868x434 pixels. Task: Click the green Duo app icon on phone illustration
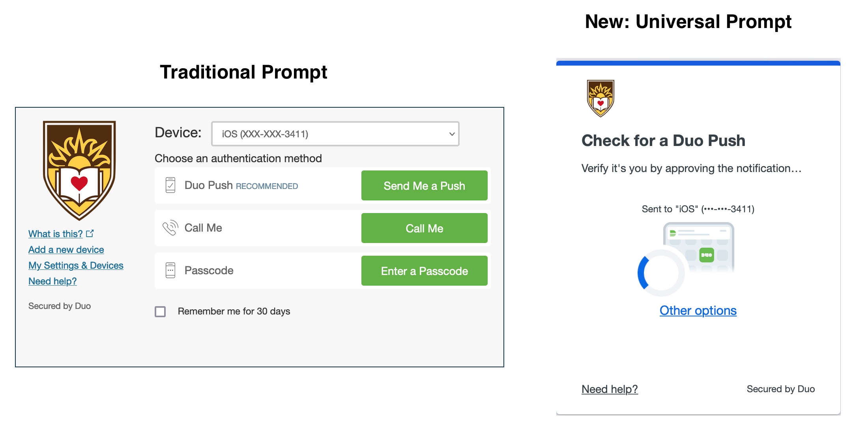tap(707, 255)
